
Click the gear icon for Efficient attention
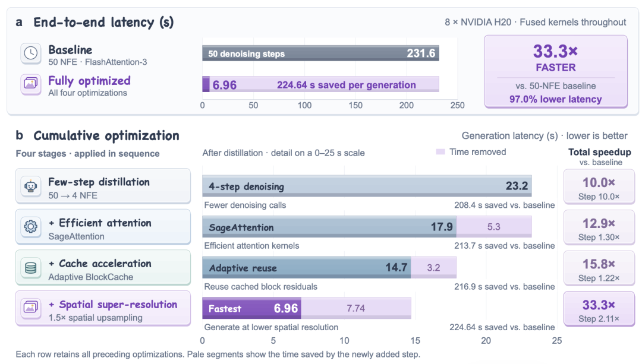[x=31, y=227]
